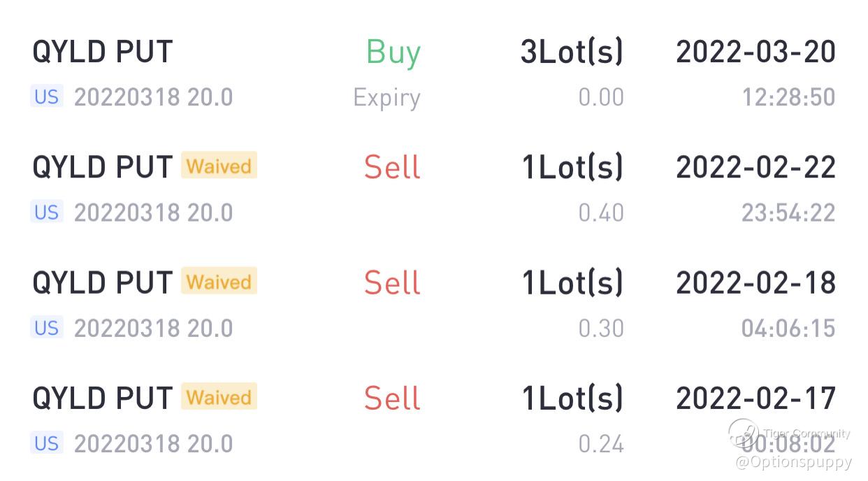Click the 2022-03-20 order date
Viewport: 868px width, 481px height.
click(755, 52)
